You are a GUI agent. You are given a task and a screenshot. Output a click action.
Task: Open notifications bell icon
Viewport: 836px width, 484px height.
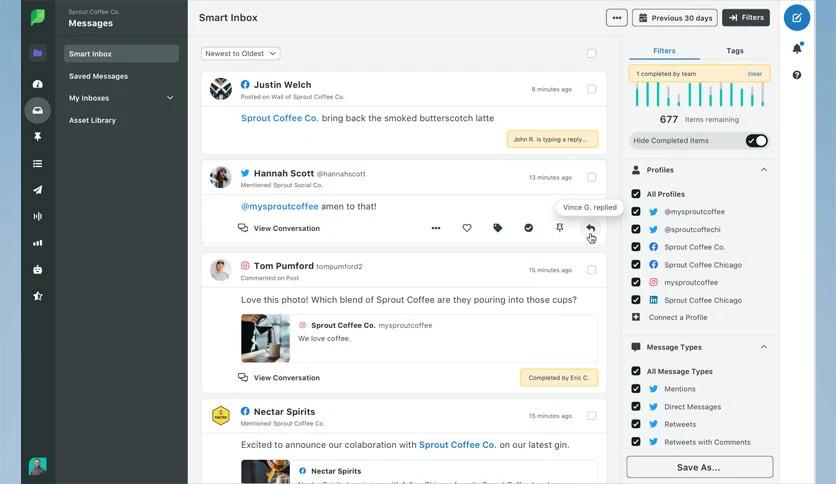pyautogui.click(x=797, y=48)
